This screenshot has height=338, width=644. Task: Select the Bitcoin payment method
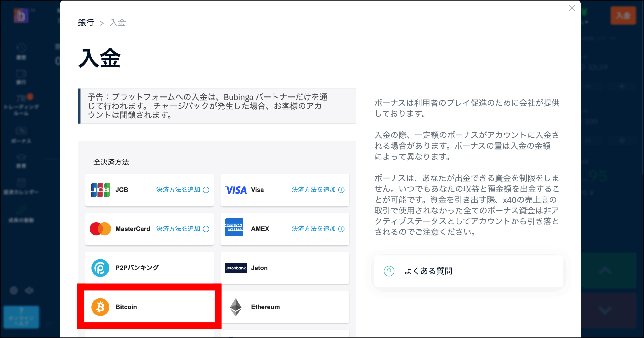[149, 307]
